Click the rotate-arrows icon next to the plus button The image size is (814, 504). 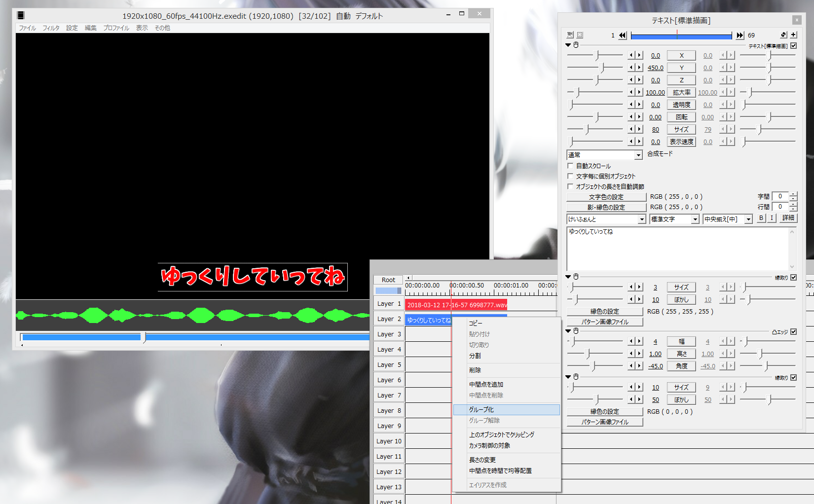click(x=783, y=35)
